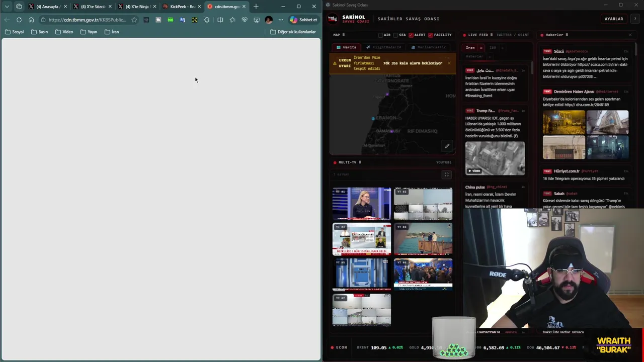Viewport: 644px width, 362px height.
Task: Open the screenshot capture tool icon
Action: tap(257, 20)
